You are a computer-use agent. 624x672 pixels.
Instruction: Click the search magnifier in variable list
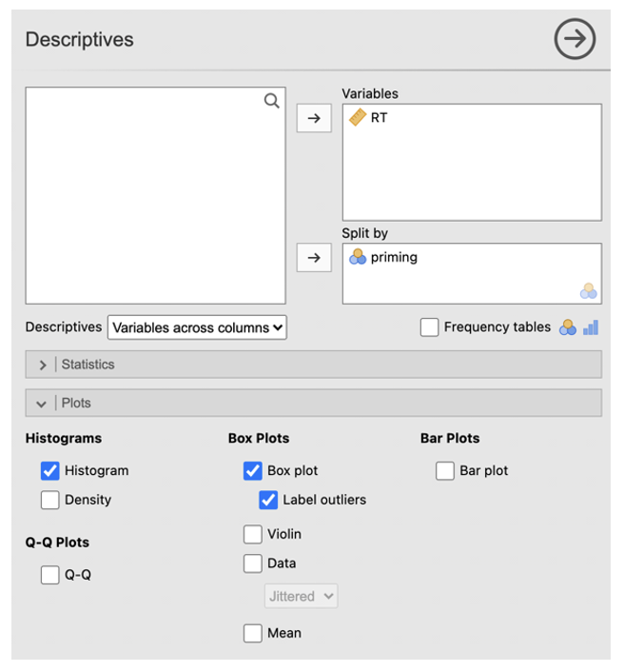click(x=272, y=101)
